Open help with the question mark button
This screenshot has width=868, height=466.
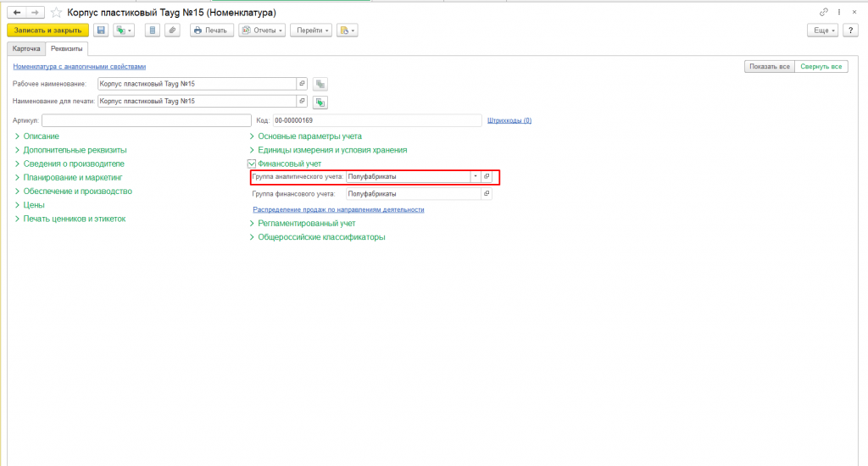tap(850, 31)
